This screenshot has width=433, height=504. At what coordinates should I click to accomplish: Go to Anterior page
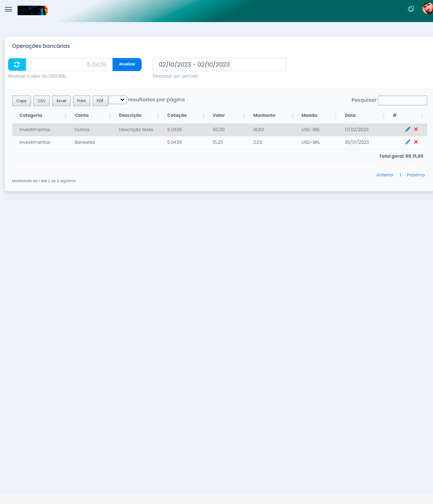(385, 175)
